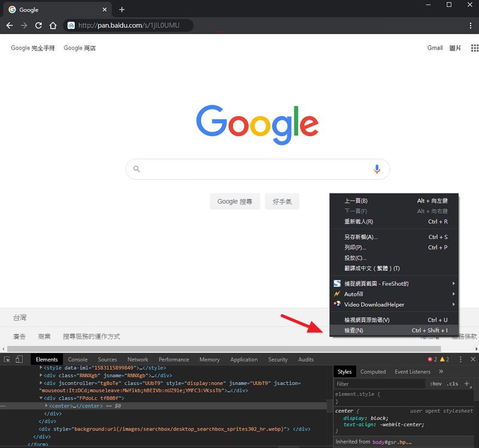Expand the center element node
This screenshot has width=479, height=448.
47,406
